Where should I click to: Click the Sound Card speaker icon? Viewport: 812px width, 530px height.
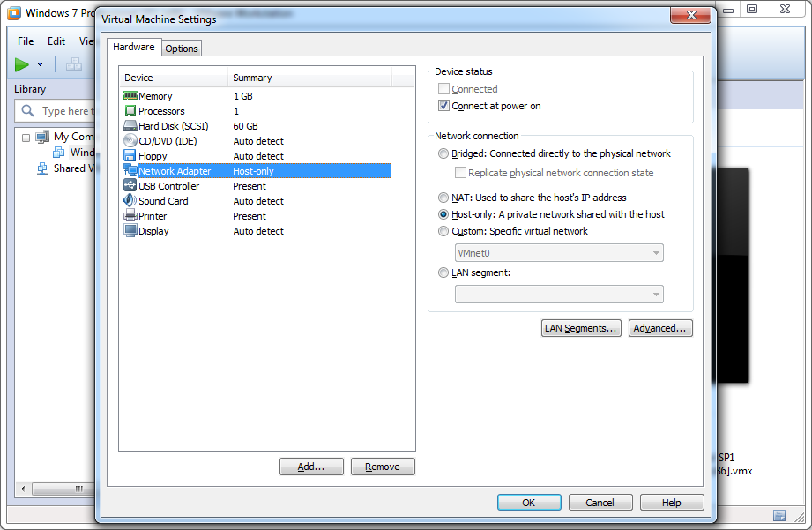coord(130,201)
